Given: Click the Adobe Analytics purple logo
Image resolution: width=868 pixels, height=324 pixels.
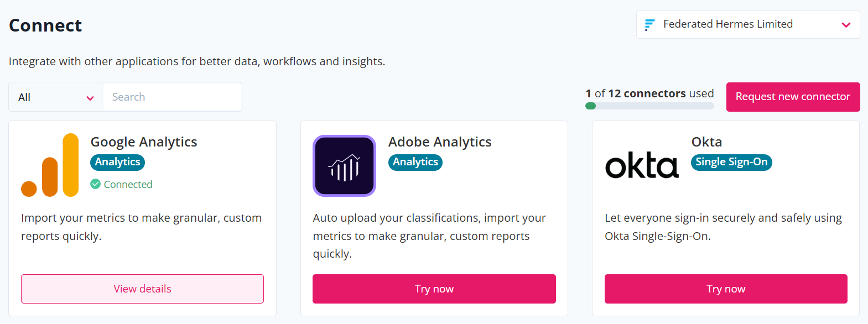Looking at the screenshot, I should 344,166.
